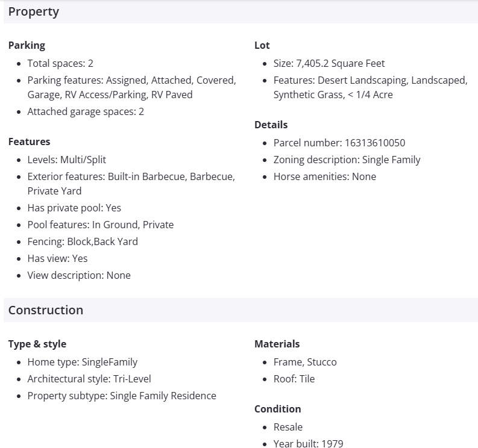Click the Horse amenities: None item

click(x=324, y=176)
